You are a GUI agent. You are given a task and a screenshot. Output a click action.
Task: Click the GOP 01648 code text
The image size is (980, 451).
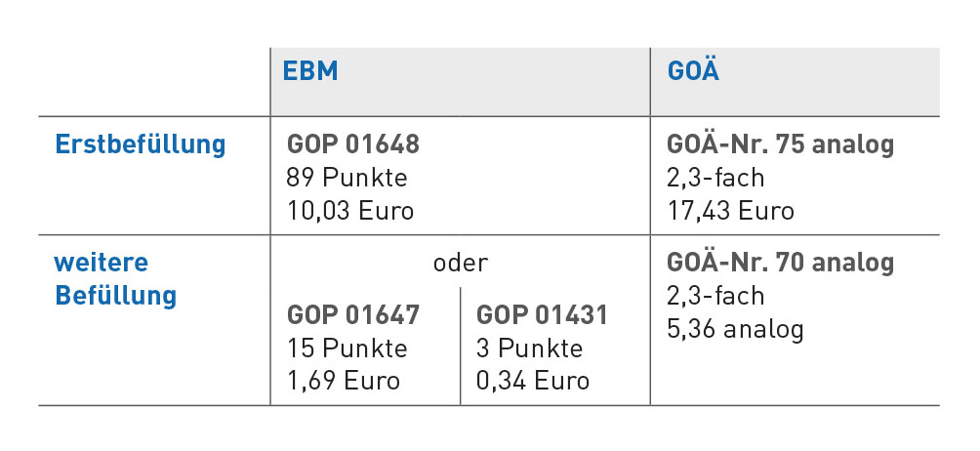[353, 144]
